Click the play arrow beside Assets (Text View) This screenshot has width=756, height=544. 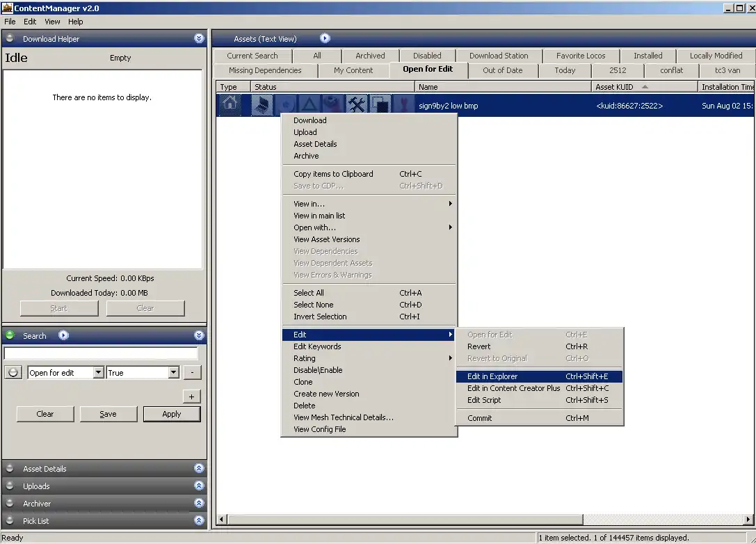click(x=325, y=39)
